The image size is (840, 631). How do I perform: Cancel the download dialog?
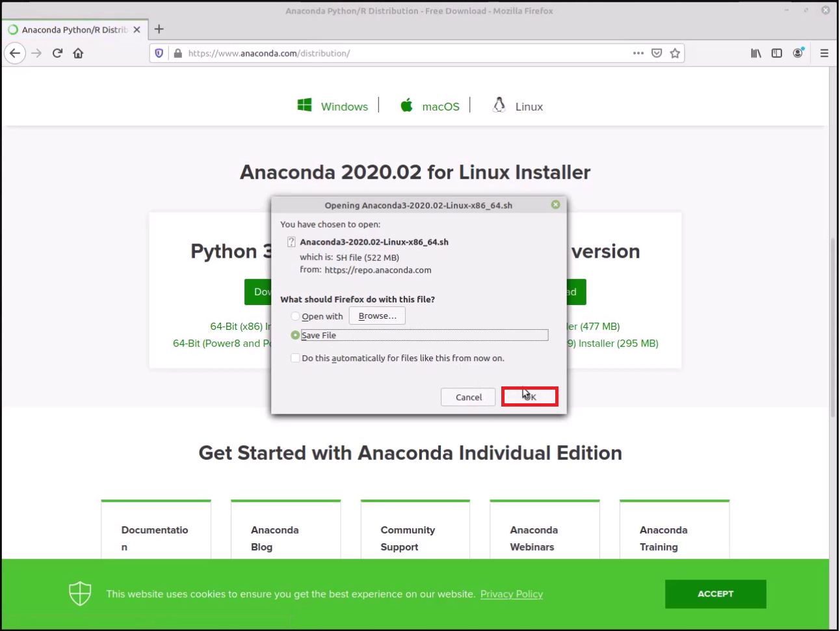pos(468,397)
